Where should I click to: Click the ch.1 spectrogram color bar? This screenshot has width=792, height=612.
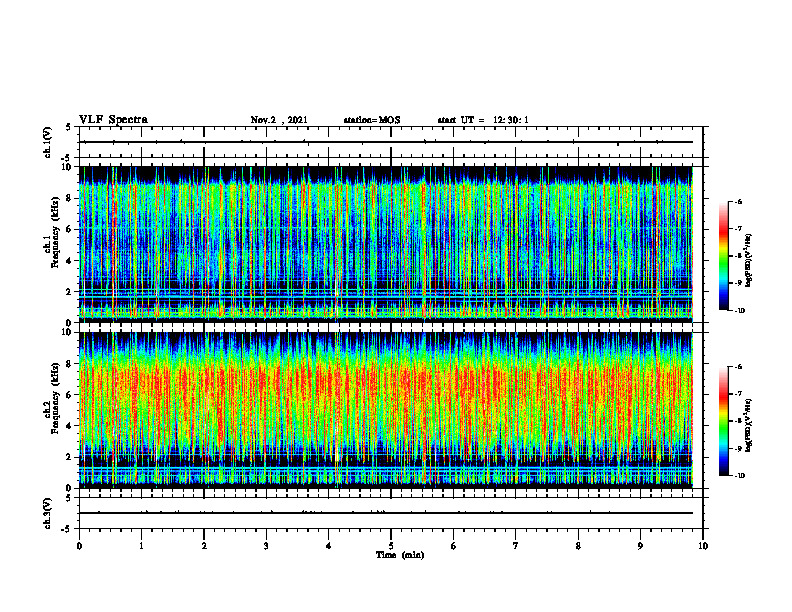723,256
